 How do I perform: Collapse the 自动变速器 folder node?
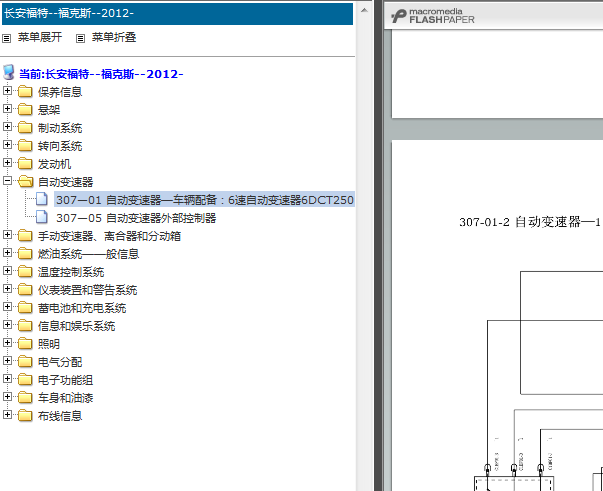tap(7, 181)
